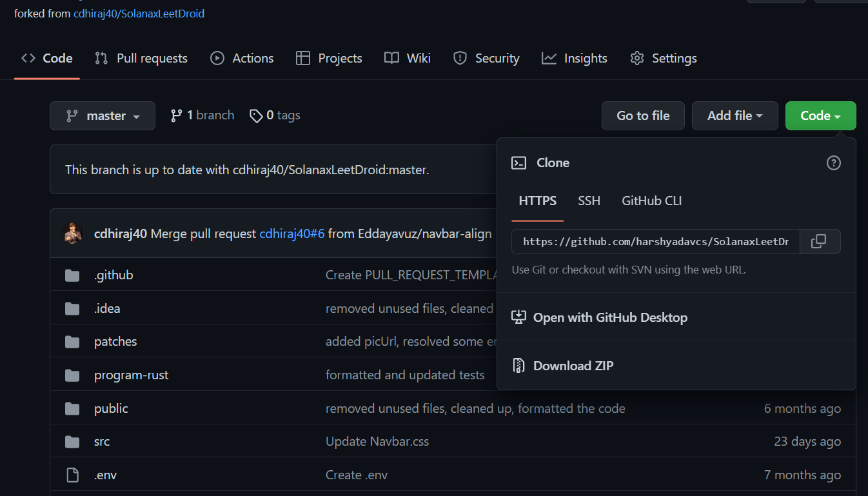Click '23 days ago' on src row

click(x=807, y=442)
